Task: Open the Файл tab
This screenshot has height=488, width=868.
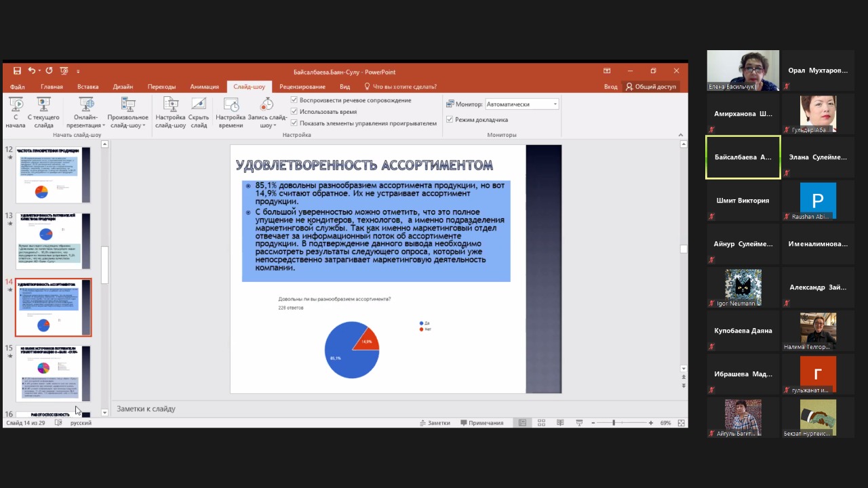Action: (x=18, y=87)
